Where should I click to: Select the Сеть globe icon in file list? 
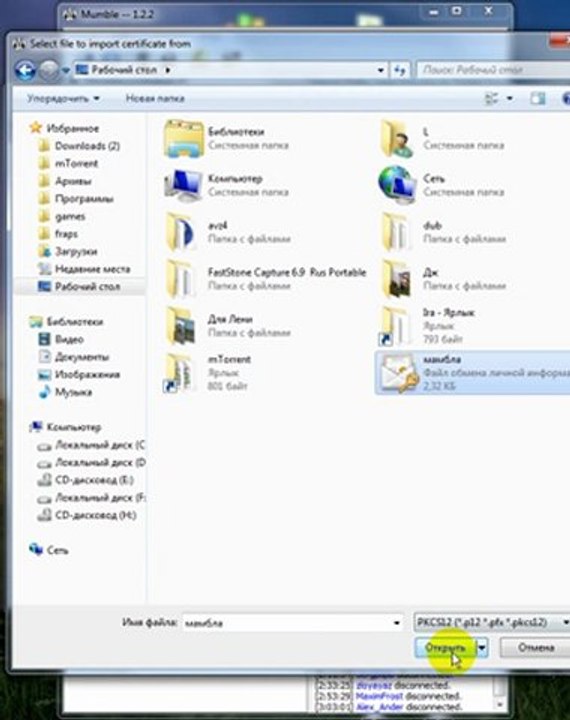(398, 184)
